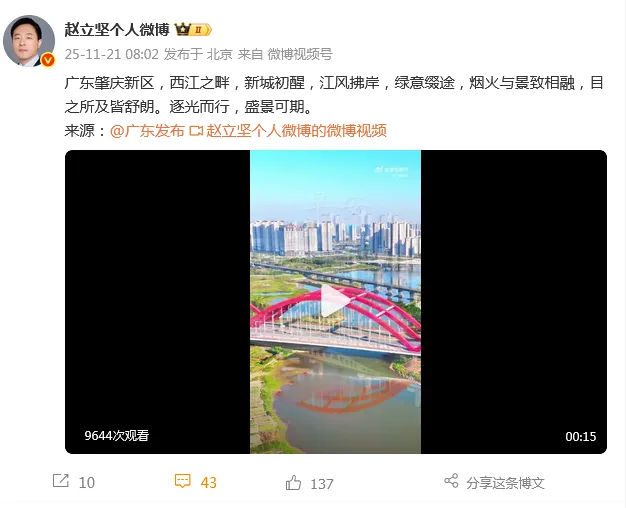Image resolution: width=626 pixels, height=508 pixels.
Task: Click the comment count 43
Action: [208, 483]
